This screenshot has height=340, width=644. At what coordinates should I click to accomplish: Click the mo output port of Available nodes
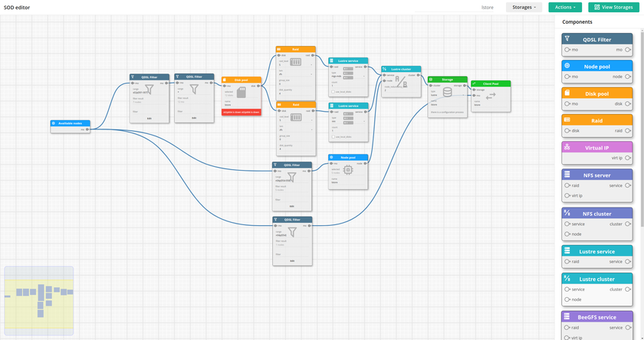[88, 129]
